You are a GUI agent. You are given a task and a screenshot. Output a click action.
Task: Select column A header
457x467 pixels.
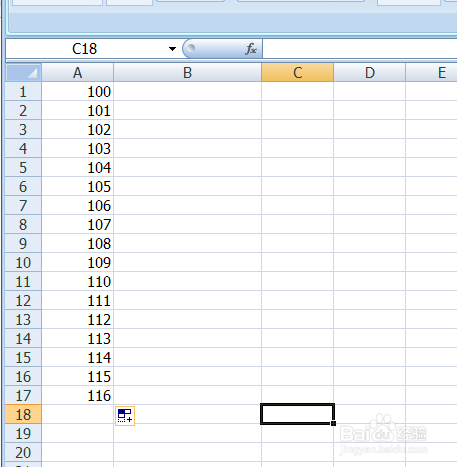77,72
